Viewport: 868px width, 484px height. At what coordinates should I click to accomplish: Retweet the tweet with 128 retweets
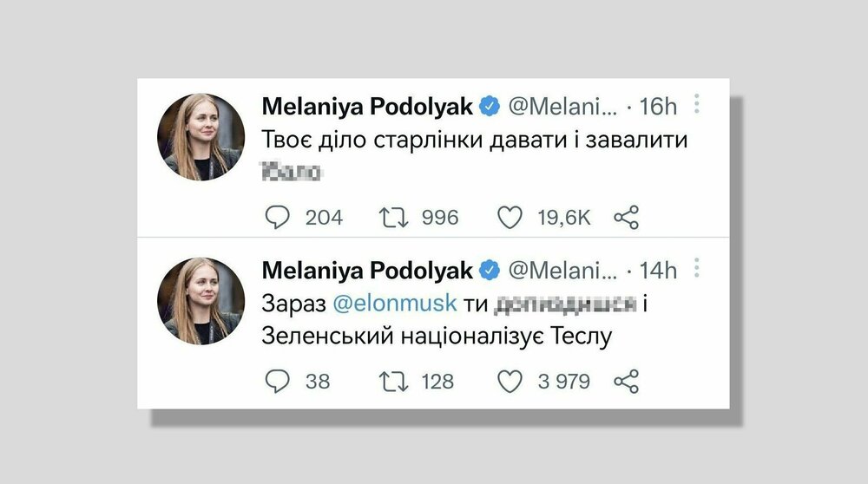(x=397, y=381)
